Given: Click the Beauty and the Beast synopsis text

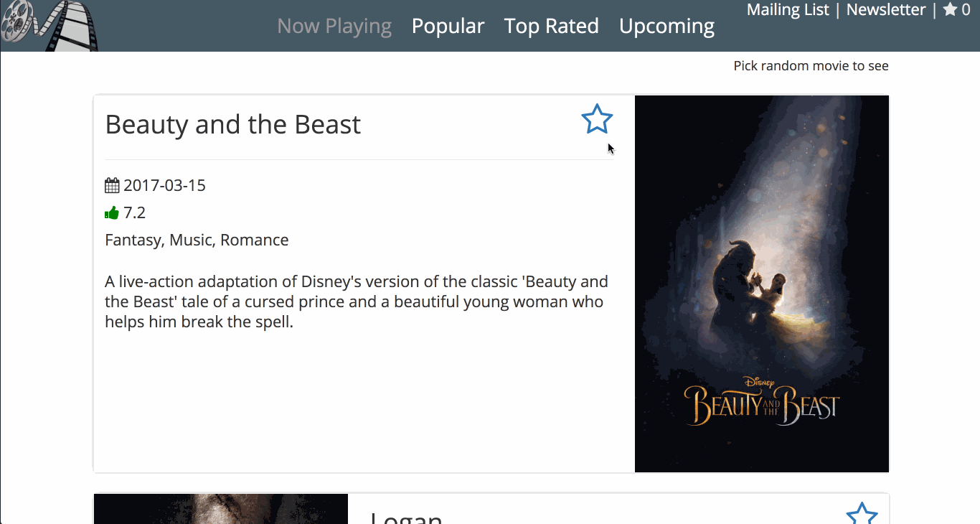Looking at the screenshot, I should [x=356, y=301].
